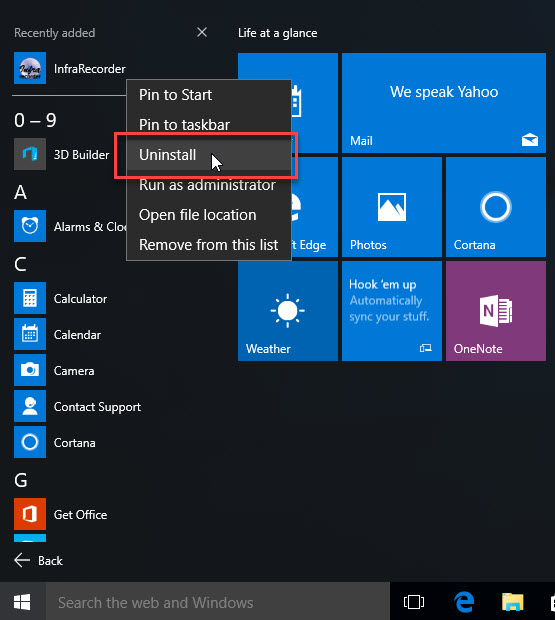Image resolution: width=555 pixels, height=620 pixels.
Task: Click the Windows Start button
Action: click(22, 602)
